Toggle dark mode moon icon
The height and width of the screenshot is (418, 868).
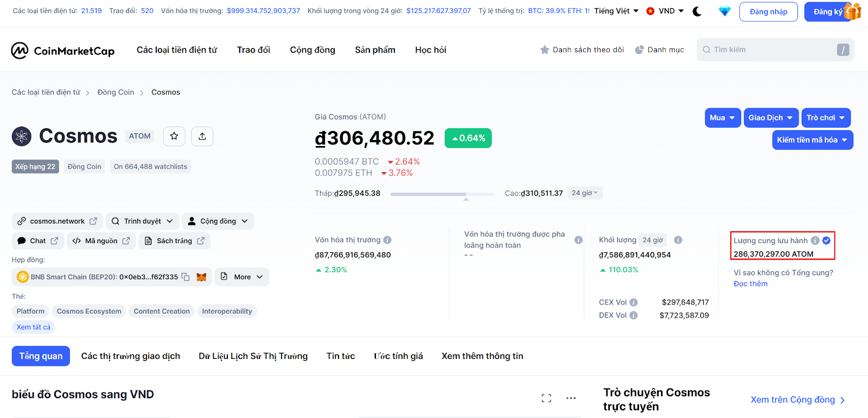697,11
